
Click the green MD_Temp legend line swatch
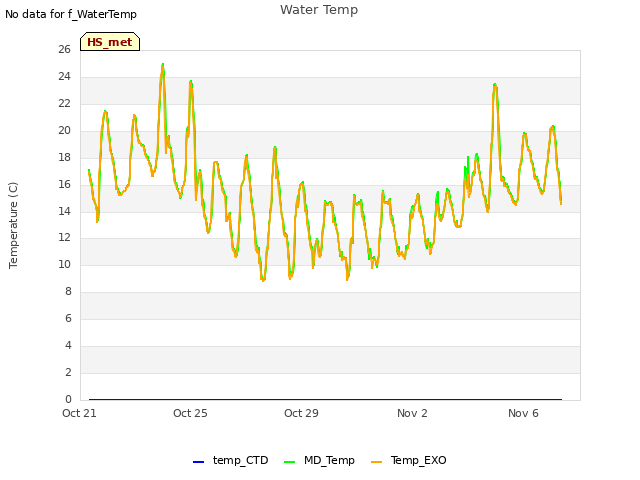(x=289, y=462)
